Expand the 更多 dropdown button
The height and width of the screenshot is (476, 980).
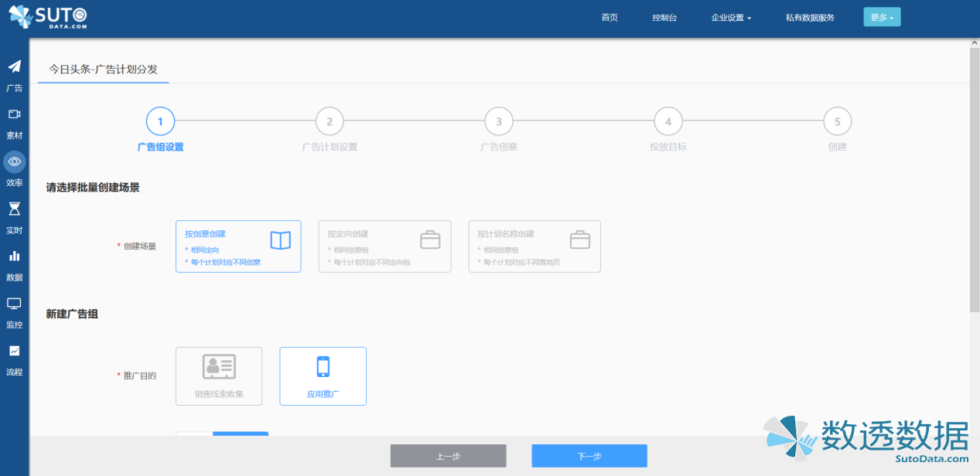click(x=882, y=17)
